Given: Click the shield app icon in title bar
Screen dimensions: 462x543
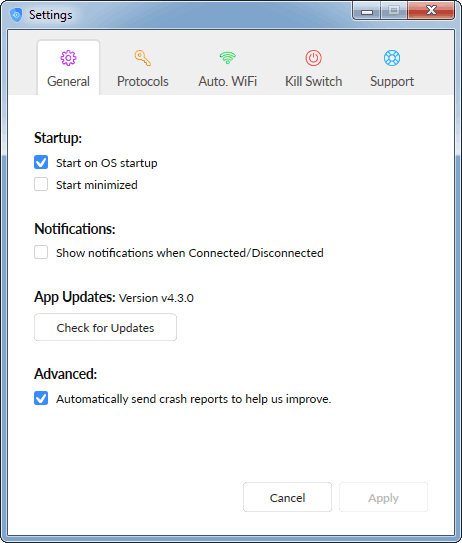Looking at the screenshot, I should (16, 15).
